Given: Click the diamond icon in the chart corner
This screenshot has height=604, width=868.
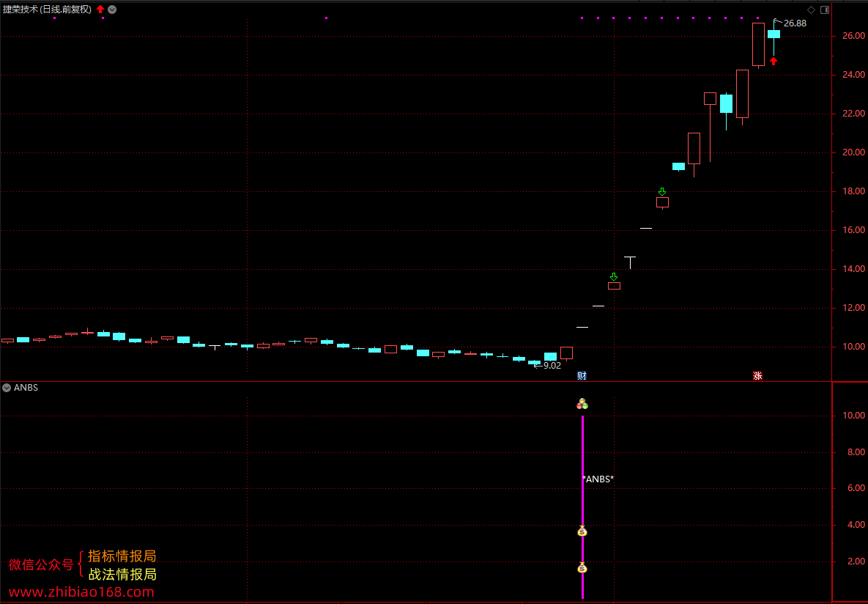Looking at the screenshot, I should pyautogui.click(x=811, y=10).
